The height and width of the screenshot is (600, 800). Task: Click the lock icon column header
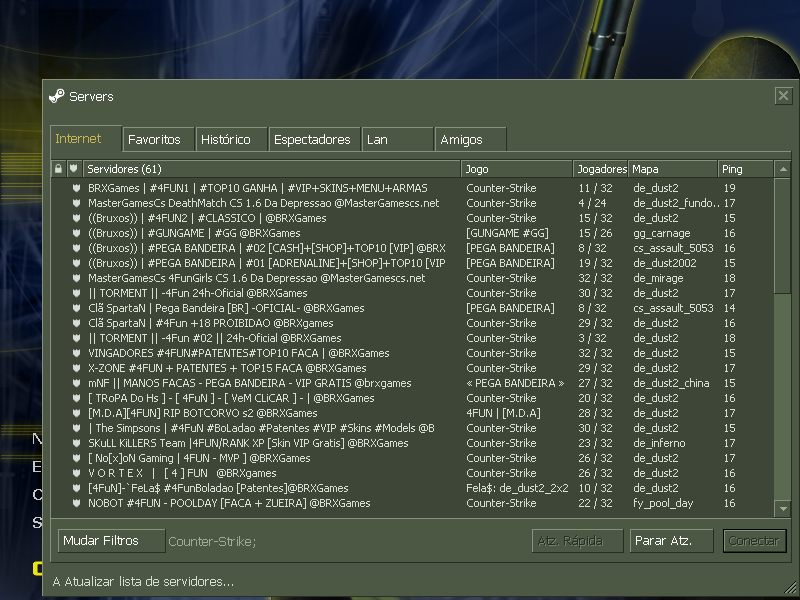coord(58,168)
